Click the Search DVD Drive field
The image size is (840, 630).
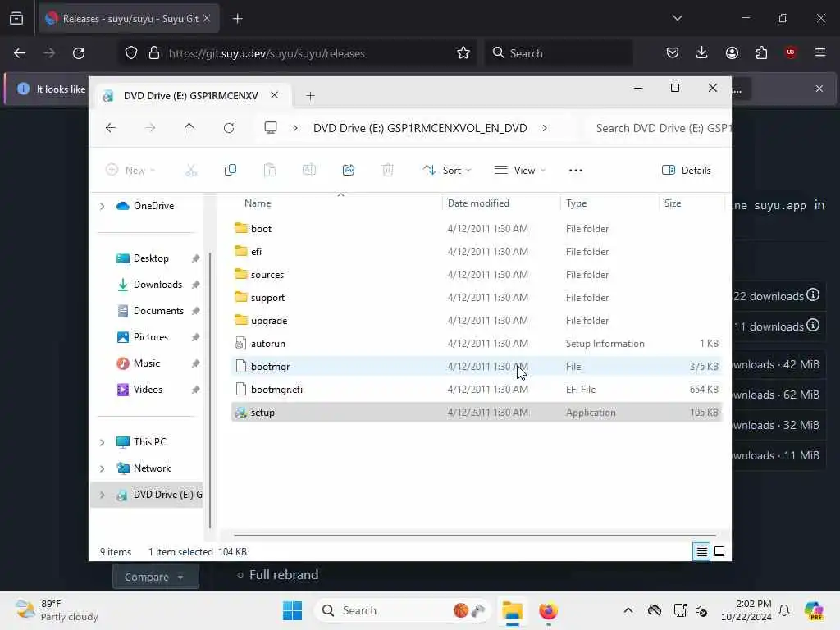(x=659, y=128)
